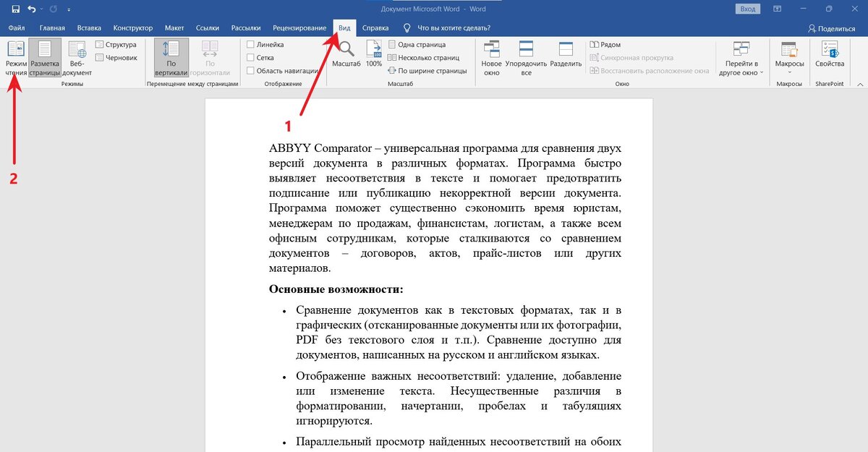Click Упорядочить все windows
The height and width of the screenshot is (452, 868).
point(527,59)
